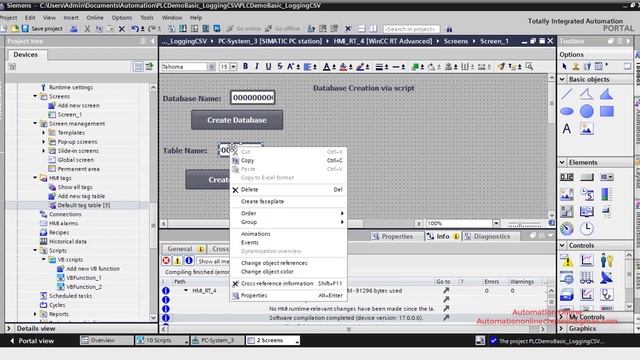Viewport: 640px width, 360px height.
Task: Select the Rectangle basic object
Action: pos(607,111)
